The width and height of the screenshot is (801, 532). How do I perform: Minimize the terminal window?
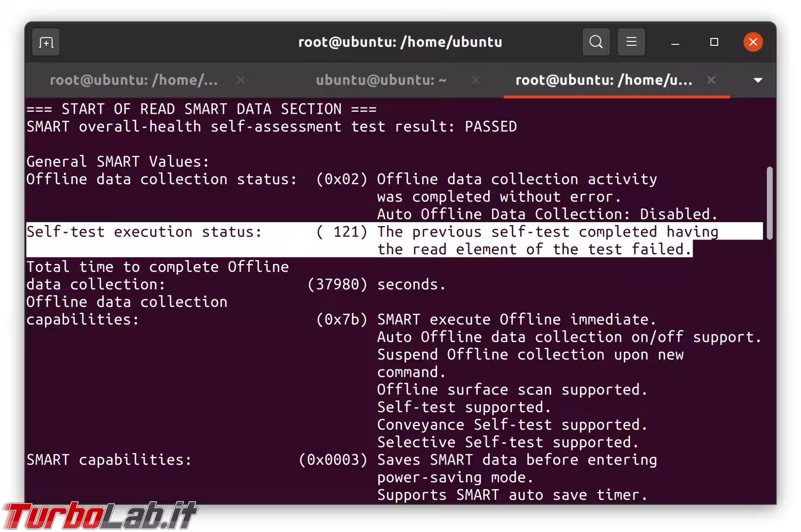tap(675, 43)
